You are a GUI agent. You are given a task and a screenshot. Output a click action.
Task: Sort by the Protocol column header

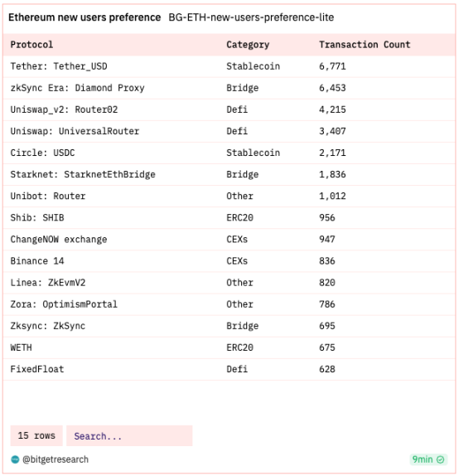[31, 45]
